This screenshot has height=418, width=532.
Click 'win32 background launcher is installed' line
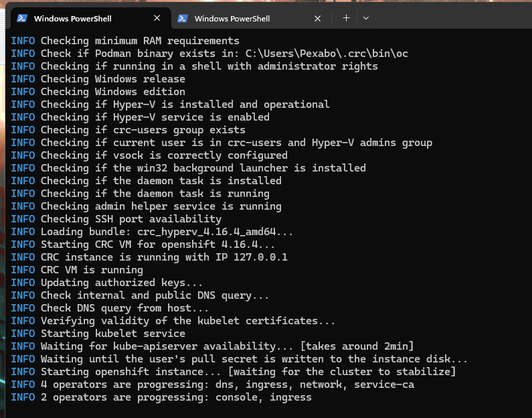(x=188, y=168)
